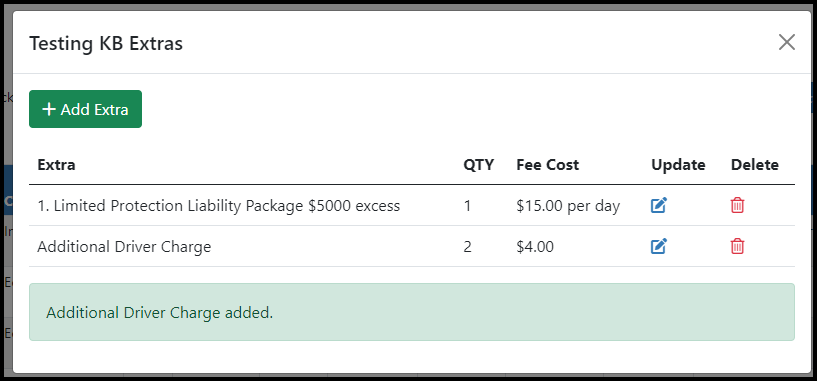Click the QTY column header
This screenshot has width=817, height=381.
(478, 165)
